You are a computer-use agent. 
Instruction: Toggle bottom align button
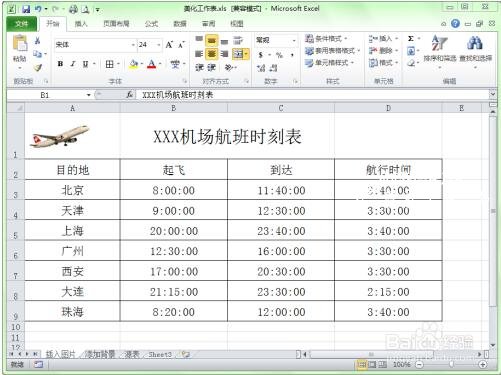(224, 41)
